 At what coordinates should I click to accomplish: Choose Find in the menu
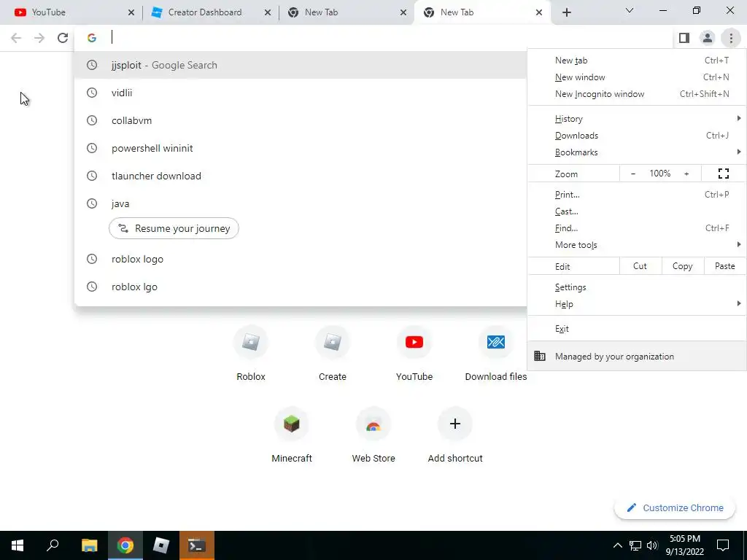click(637, 228)
